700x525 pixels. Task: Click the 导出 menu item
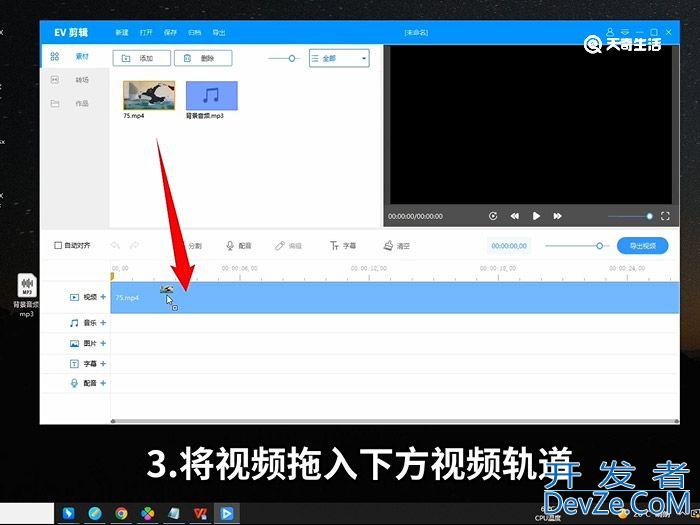[x=219, y=33]
